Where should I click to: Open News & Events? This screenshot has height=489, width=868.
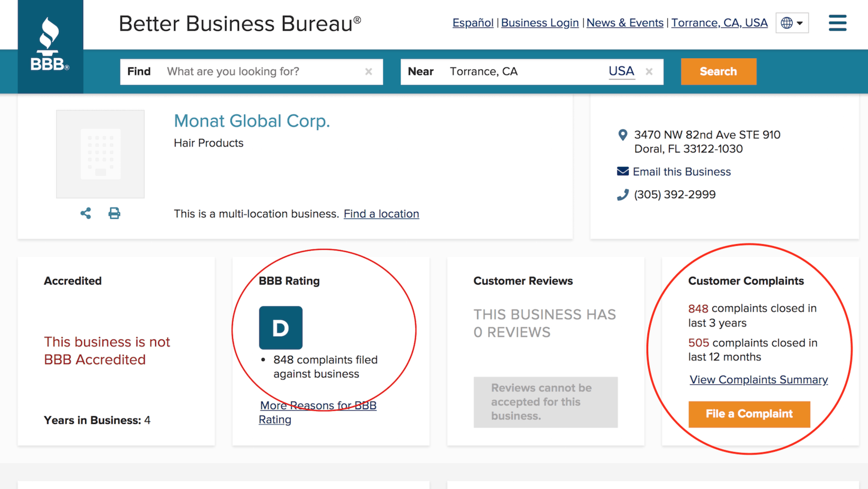coord(624,23)
